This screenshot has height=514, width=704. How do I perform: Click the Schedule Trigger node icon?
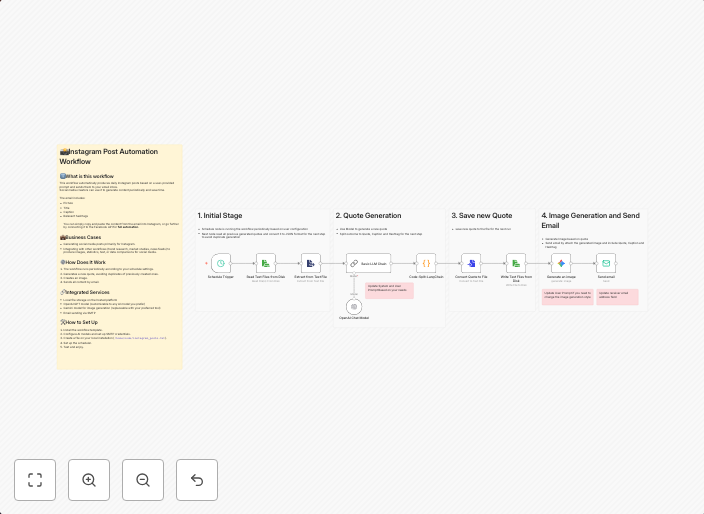(x=220, y=263)
